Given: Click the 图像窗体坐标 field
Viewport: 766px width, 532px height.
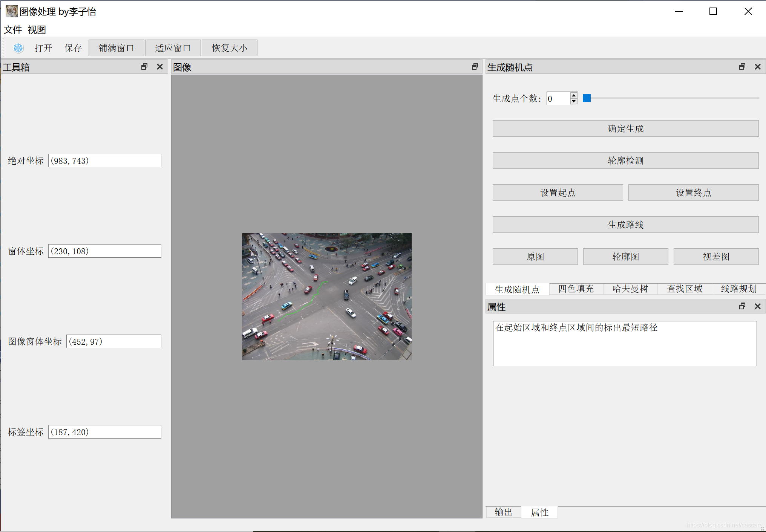Looking at the screenshot, I should pyautogui.click(x=114, y=341).
